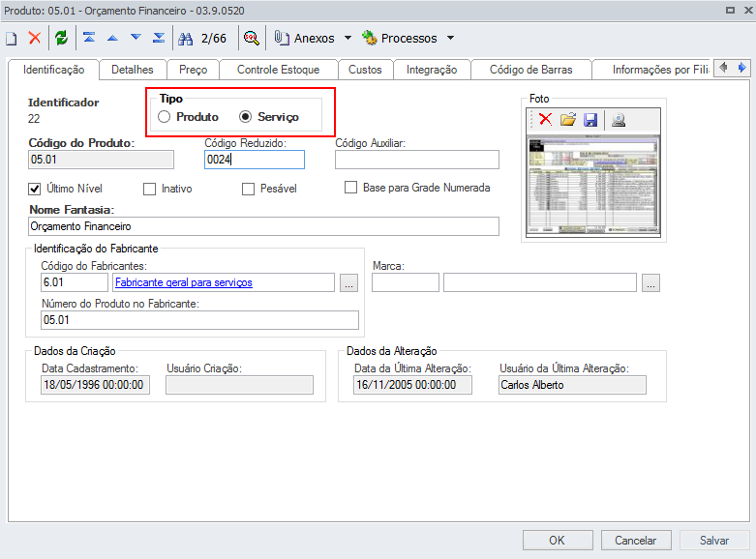Click the Marca code field
Image resolution: width=756 pixels, height=559 pixels.
click(405, 282)
